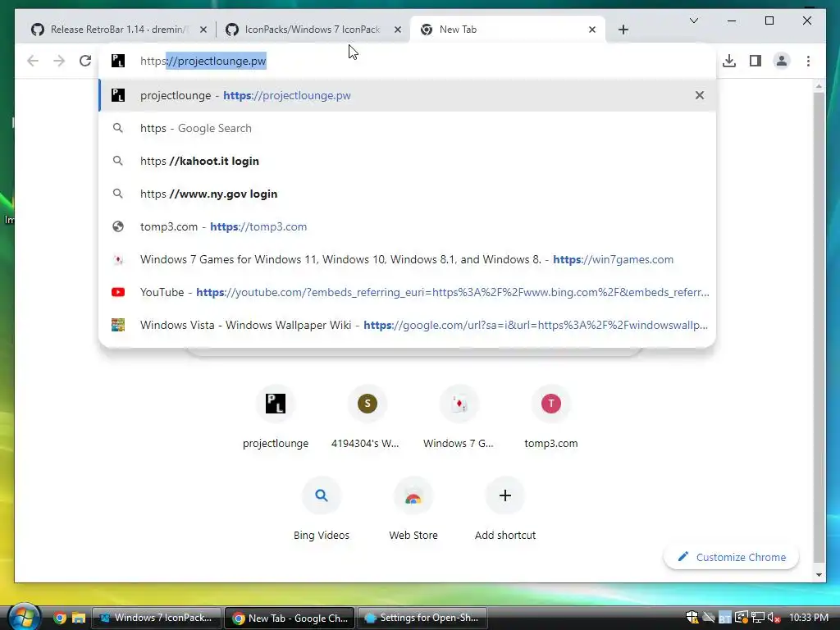Screen dimensions: 840x630
Task: Close the Release RetroBar tab
Action: [x=203, y=30]
